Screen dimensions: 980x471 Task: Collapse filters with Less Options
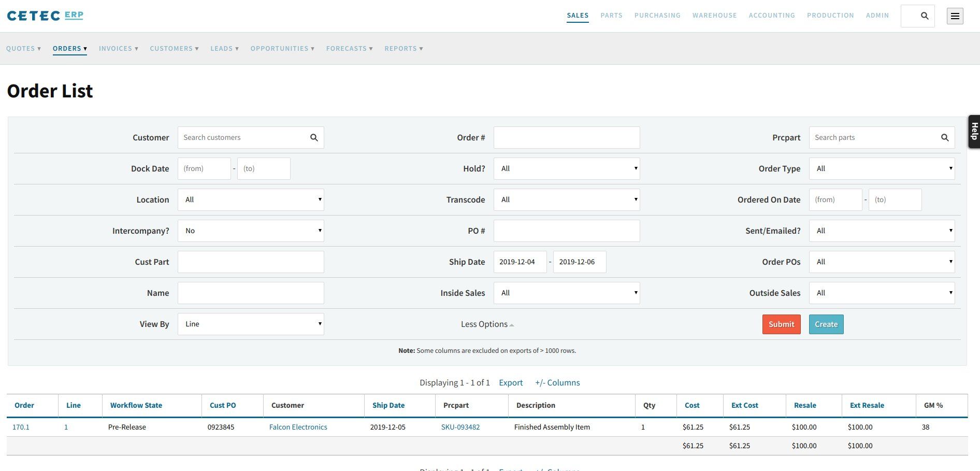click(487, 324)
